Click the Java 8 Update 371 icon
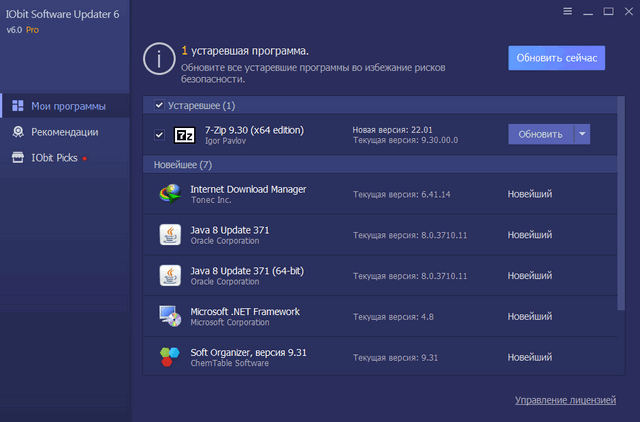This screenshot has height=422, width=640. pos(170,235)
